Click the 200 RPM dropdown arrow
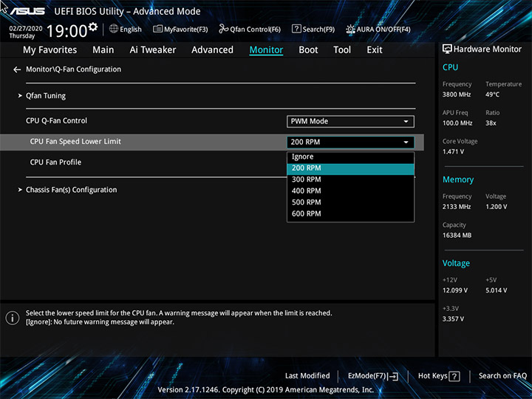 tap(406, 142)
